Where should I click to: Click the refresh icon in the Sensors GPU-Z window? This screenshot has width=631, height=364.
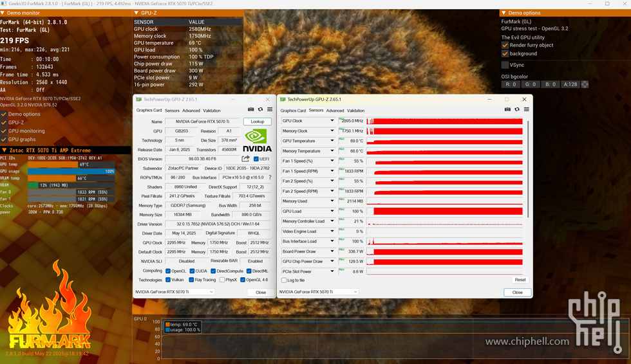[517, 109]
